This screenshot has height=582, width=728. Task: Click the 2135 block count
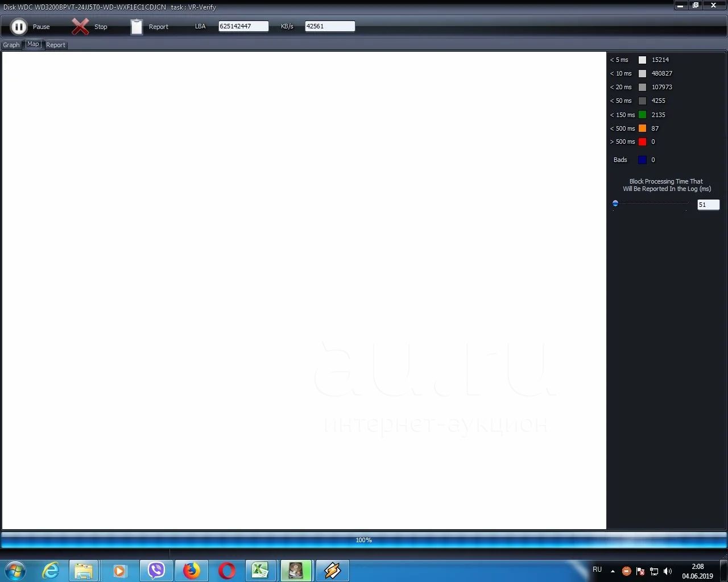pyautogui.click(x=659, y=115)
